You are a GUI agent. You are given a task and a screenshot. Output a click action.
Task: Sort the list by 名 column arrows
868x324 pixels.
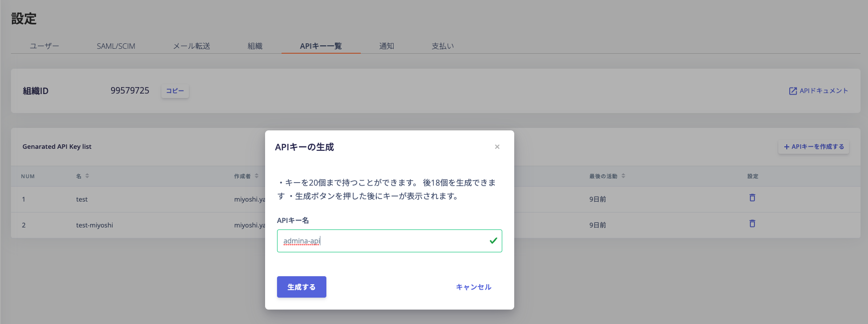87,176
